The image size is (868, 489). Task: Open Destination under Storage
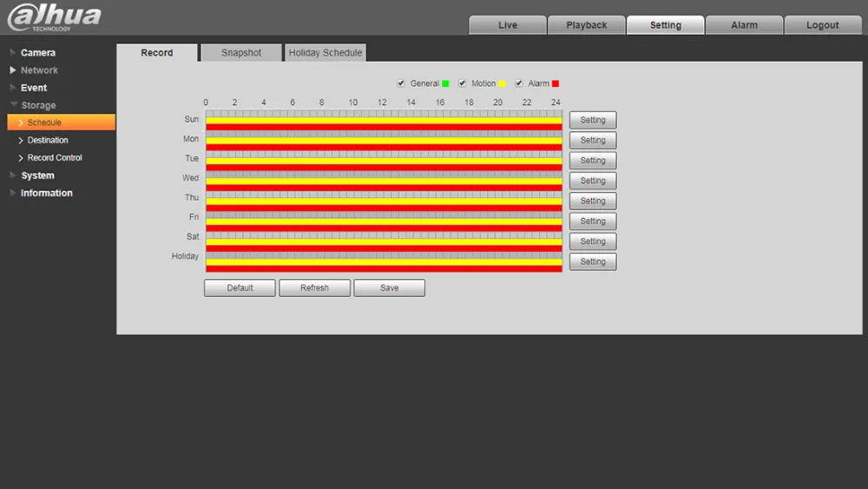coord(48,140)
